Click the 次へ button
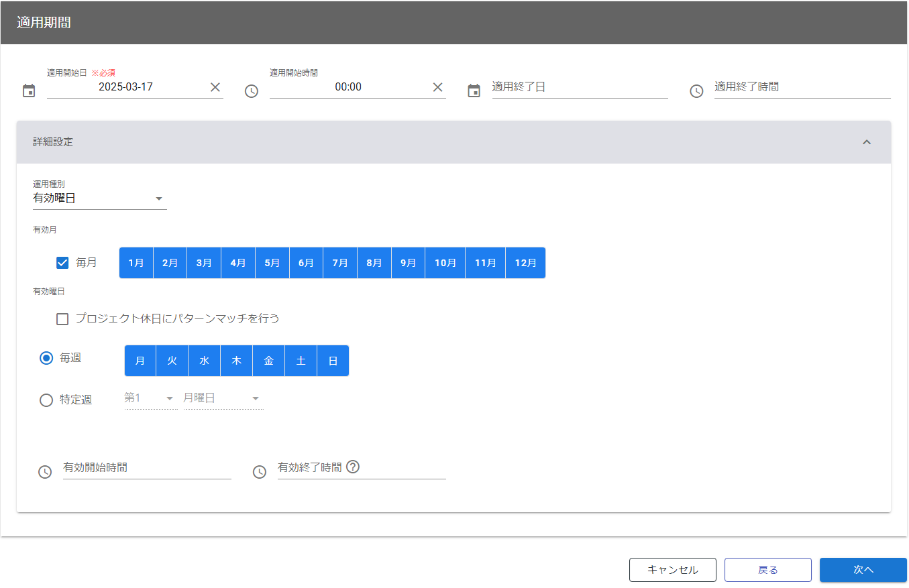Image resolution: width=909 pixels, height=588 pixels. [x=863, y=570]
